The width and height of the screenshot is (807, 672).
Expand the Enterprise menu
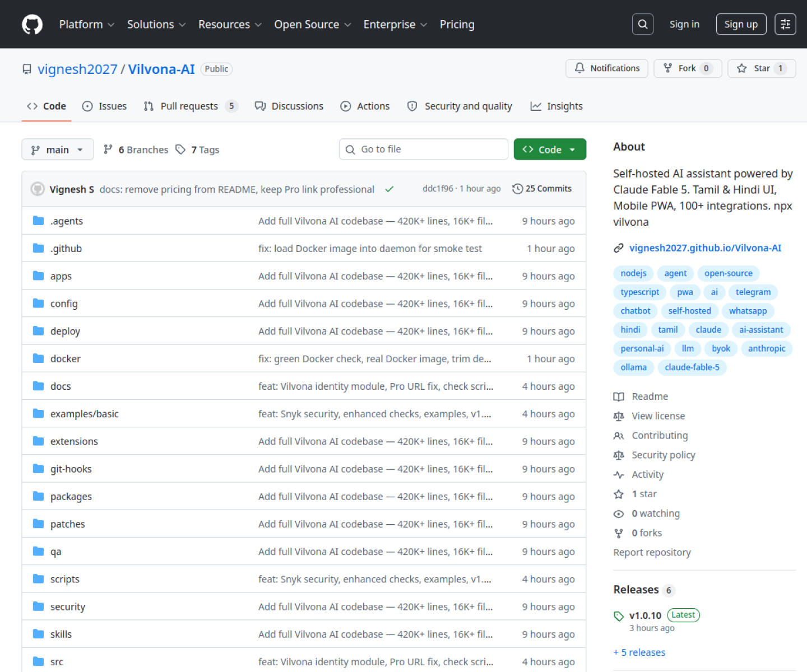395,25
